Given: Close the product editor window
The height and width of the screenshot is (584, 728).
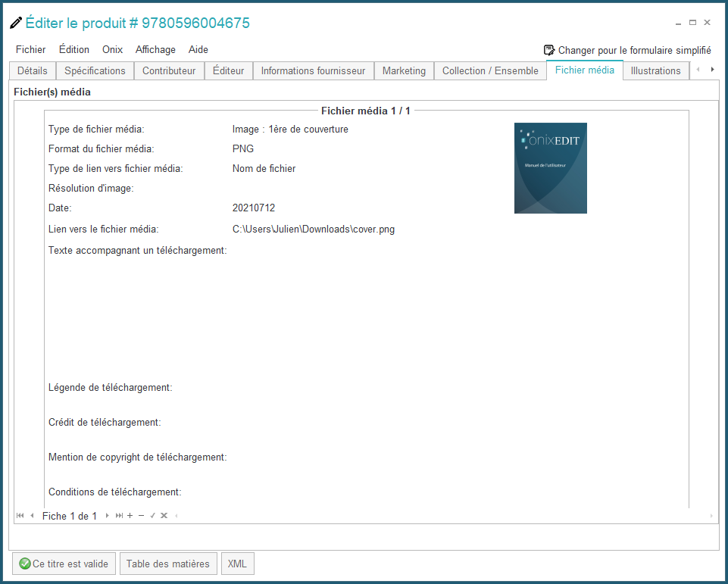Looking at the screenshot, I should [707, 22].
